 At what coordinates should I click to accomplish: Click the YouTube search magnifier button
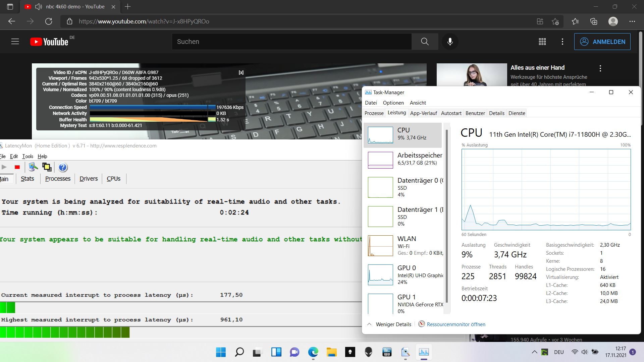(x=425, y=42)
